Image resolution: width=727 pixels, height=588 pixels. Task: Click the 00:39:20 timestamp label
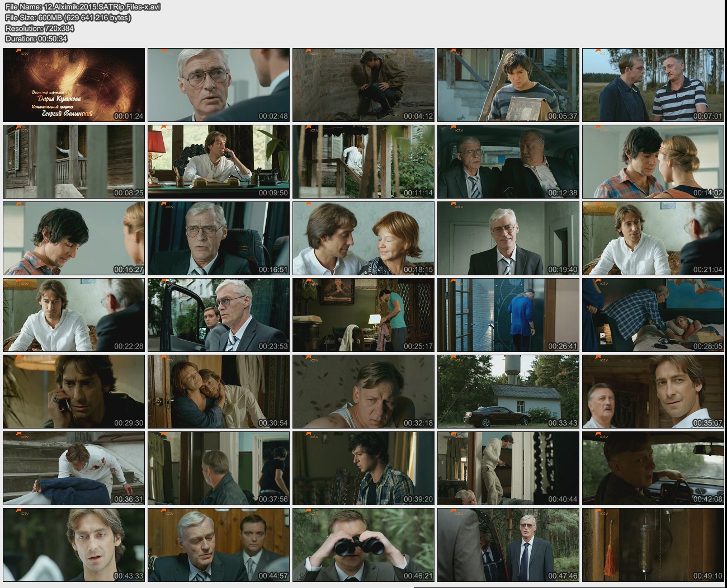[x=418, y=499]
